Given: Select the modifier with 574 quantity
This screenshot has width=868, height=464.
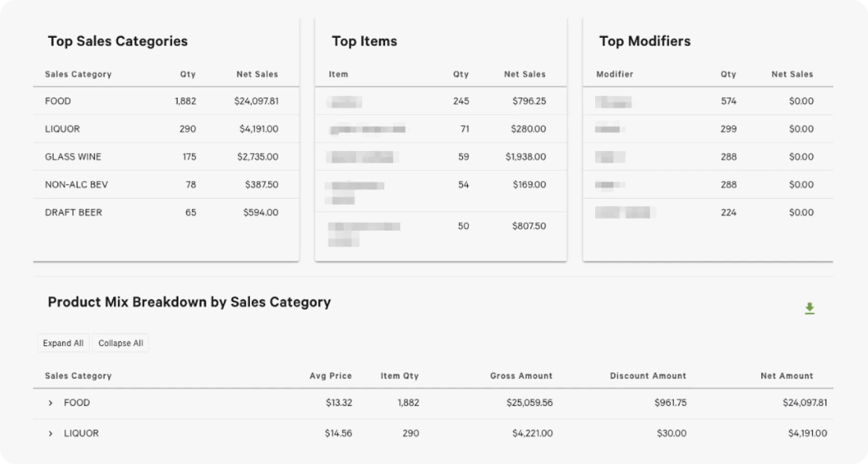Looking at the screenshot, I should click(x=708, y=101).
